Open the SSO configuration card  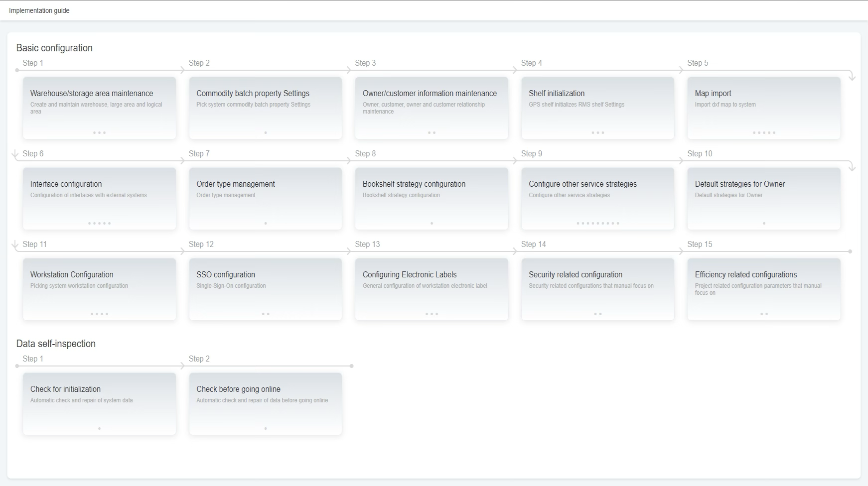click(266, 289)
